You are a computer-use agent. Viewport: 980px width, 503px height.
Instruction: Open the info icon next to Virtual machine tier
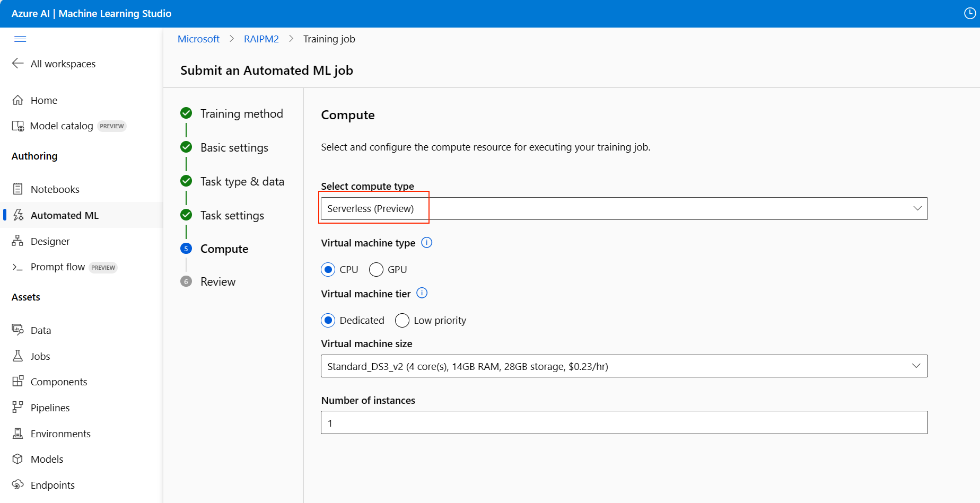pyautogui.click(x=422, y=293)
